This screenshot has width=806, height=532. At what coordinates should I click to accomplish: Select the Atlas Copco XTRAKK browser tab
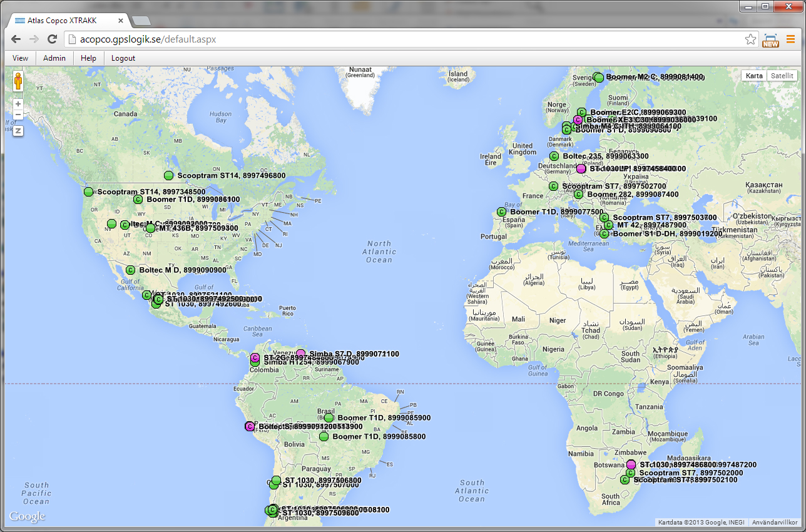tap(69, 20)
